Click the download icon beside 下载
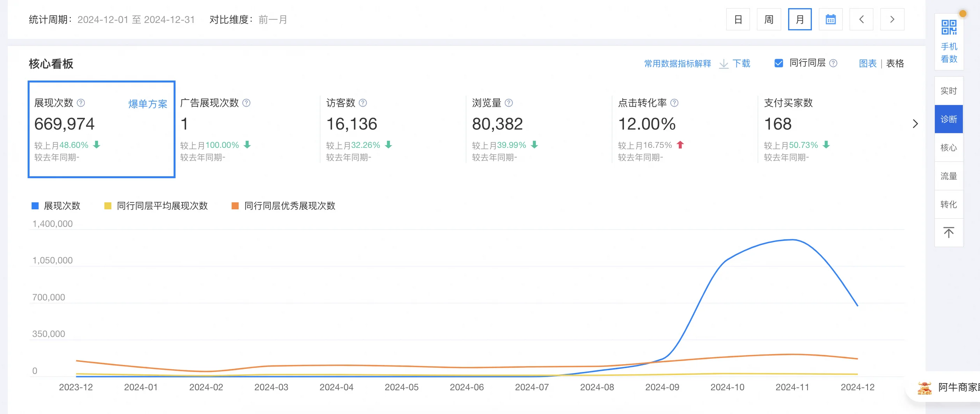The width and height of the screenshot is (980, 414). tap(724, 64)
